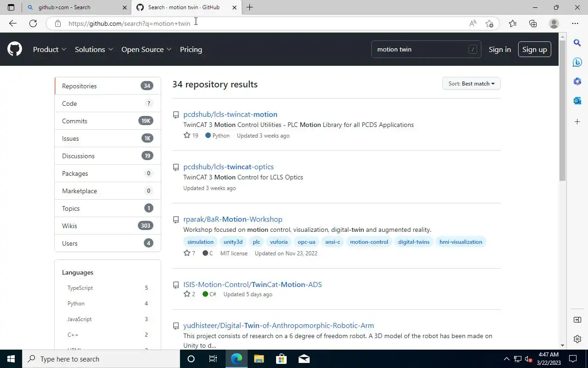Click the Sign up button
588x368 pixels.
(534, 49)
